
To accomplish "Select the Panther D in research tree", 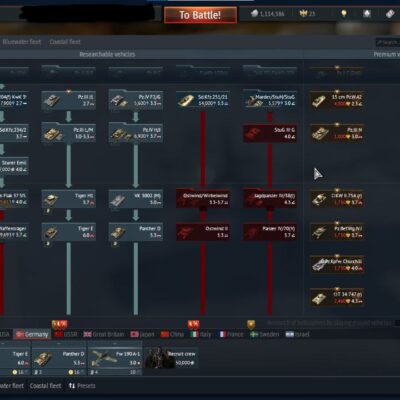I will (136, 232).
